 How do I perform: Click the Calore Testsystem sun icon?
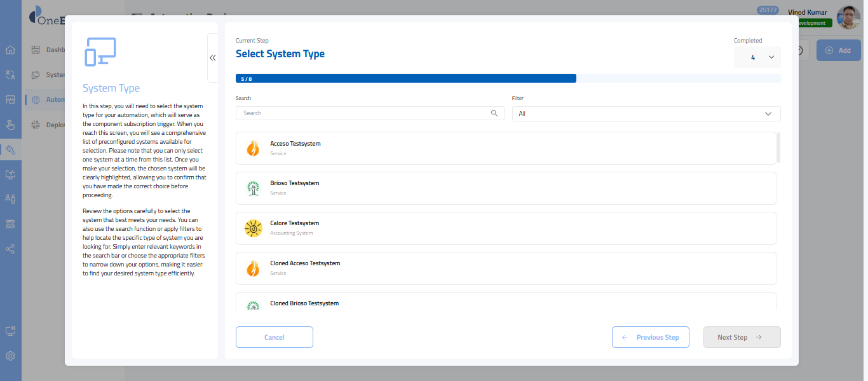click(x=253, y=228)
